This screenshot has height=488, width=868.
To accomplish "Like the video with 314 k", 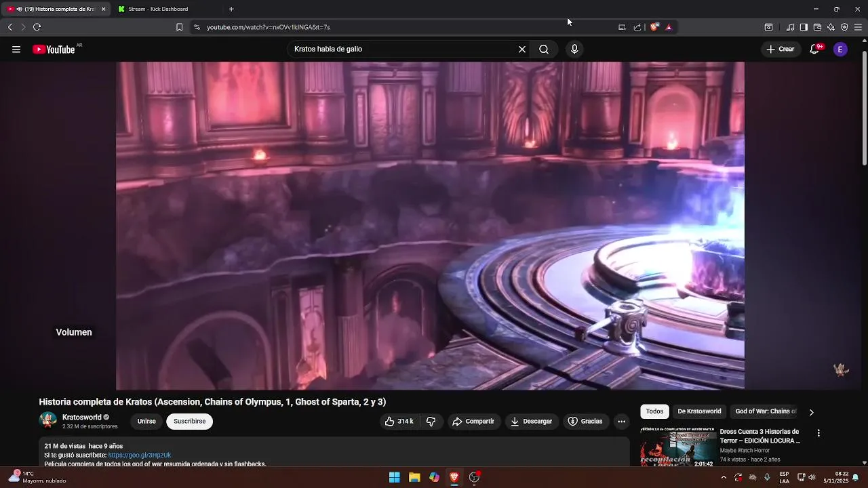I will [x=399, y=422].
